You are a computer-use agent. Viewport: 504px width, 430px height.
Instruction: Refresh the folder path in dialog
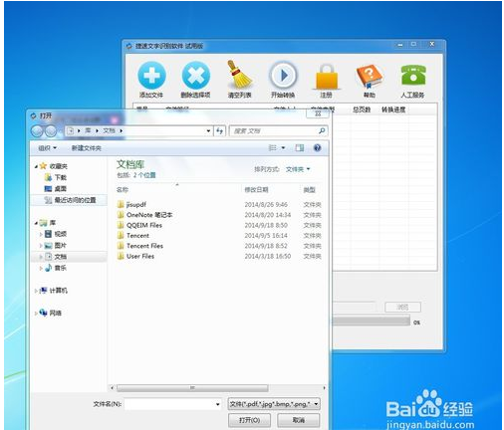[219, 130]
